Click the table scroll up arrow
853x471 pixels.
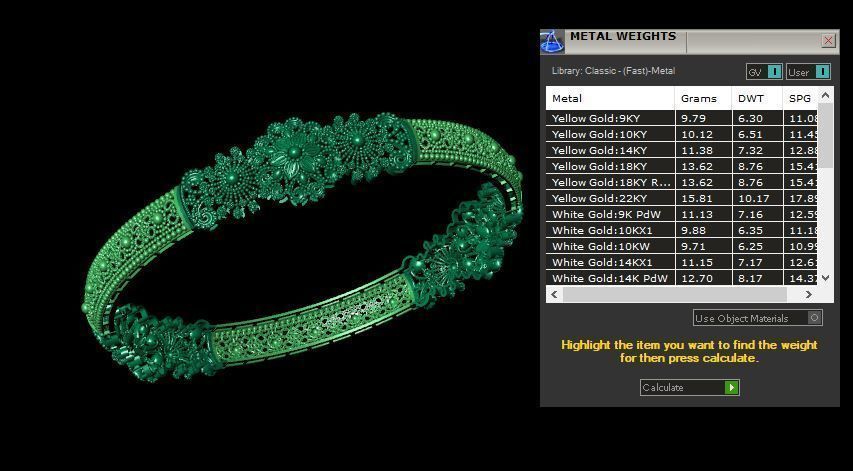click(x=825, y=96)
